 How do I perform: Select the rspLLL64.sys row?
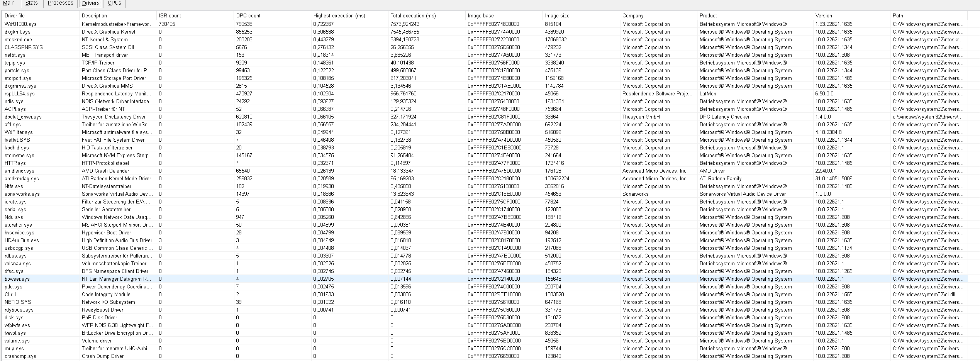point(484,93)
